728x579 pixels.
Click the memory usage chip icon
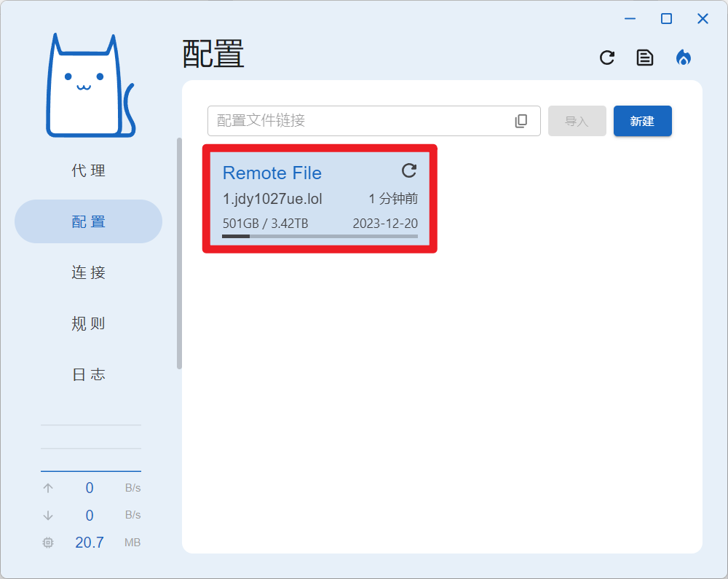pyautogui.click(x=48, y=543)
